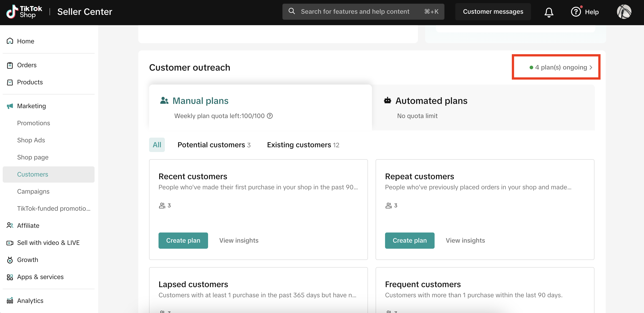
Task: Open Campaigns in Marketing submenu
Action: coord(33,191)
